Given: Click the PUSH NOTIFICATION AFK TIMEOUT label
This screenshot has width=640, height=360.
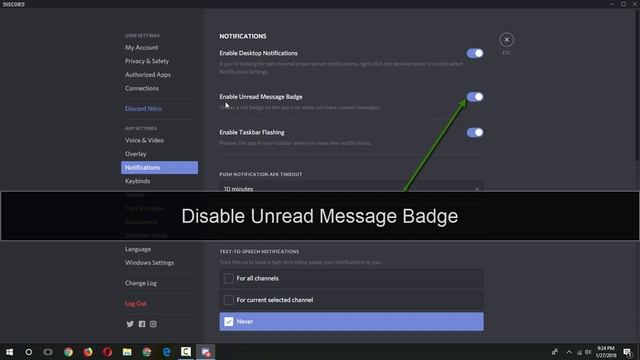Looking at the screenshot, I should click(x=261, y=174).
